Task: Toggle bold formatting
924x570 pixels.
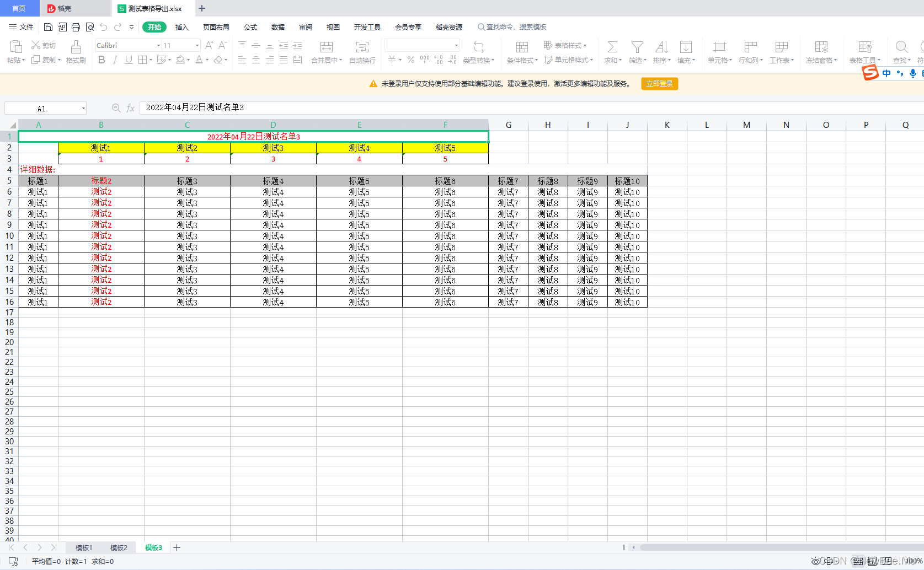Action: pyautogui.click(x=101, y=60)
